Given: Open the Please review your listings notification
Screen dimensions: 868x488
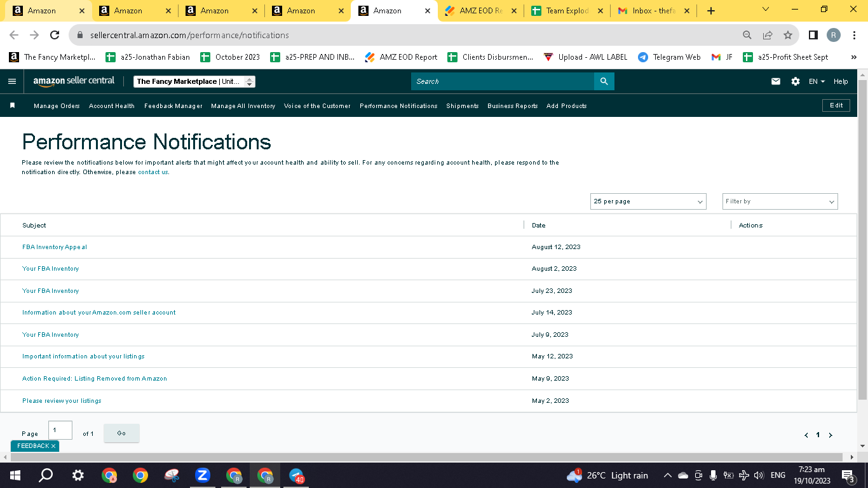Looking at the screenshot, I should coord(62,401).
